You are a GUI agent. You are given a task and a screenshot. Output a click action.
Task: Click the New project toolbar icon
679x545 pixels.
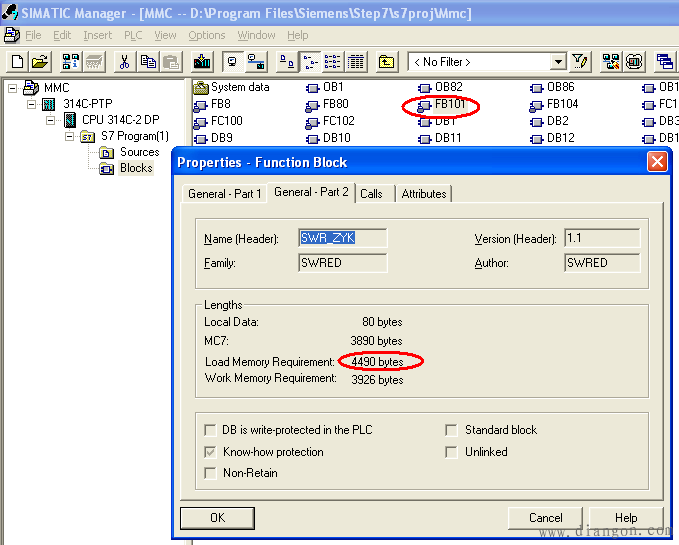click(16, 62)
